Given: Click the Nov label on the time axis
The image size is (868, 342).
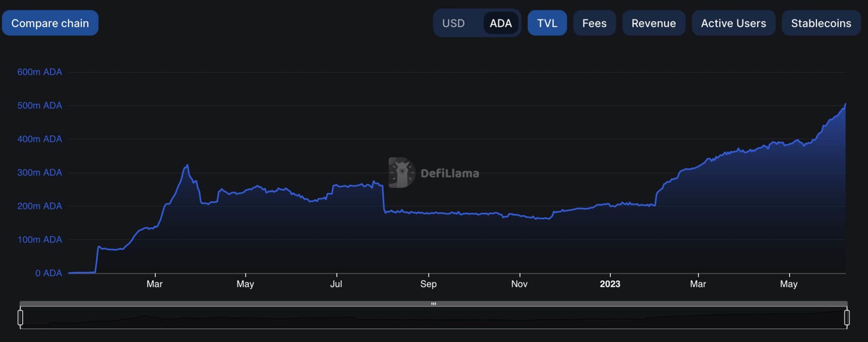Looking at the screenshot, I should pyautogui.click(x=519, y=284).
